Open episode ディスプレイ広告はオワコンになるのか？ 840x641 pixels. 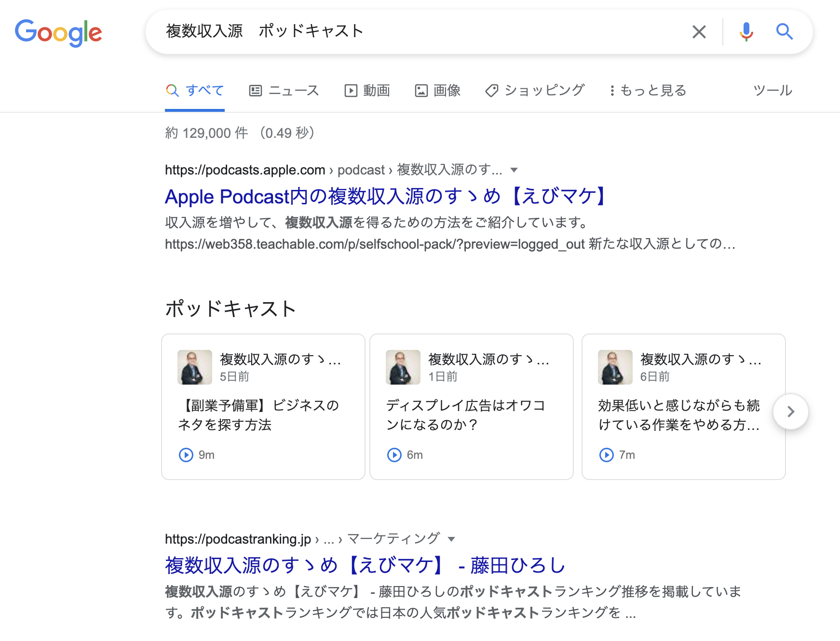click(x=466, y=415)
